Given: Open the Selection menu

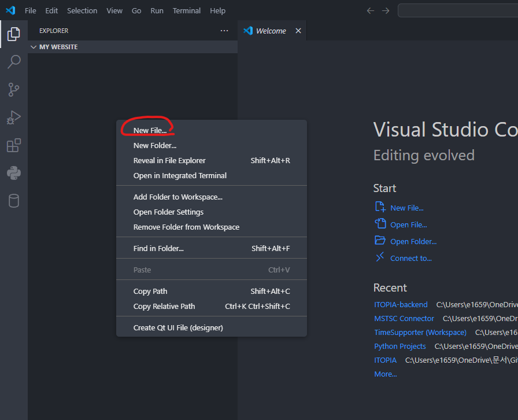Looking at the screenshot, I should click(82, 10).
